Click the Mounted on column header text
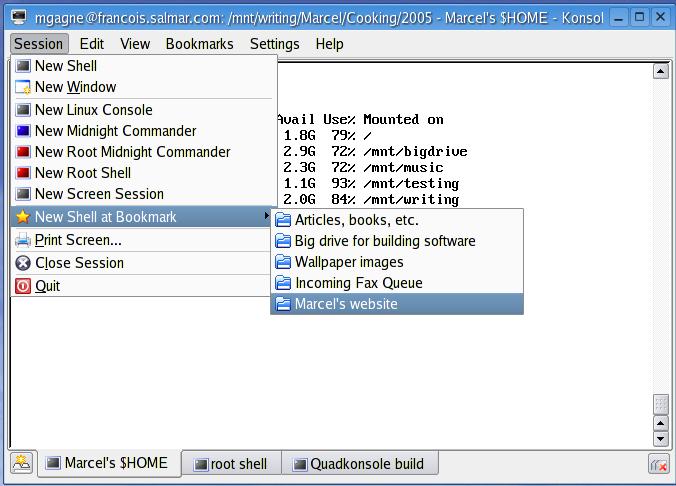Viewport: 676px width, 486px height. coord(404,119)
